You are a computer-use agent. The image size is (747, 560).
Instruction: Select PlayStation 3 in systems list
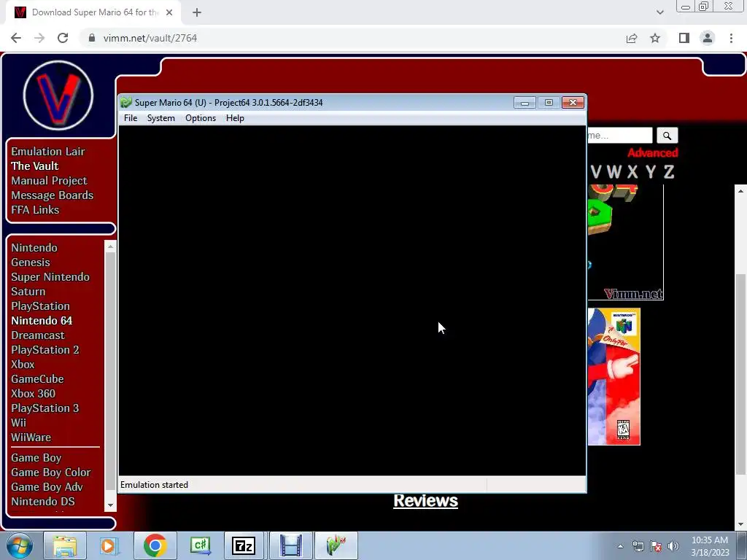point(44,408)
